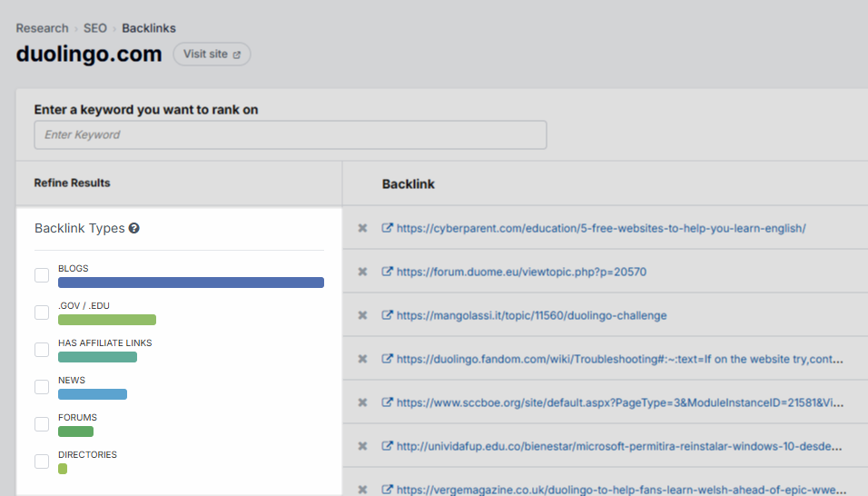Dismiss the mangolassi.it backlink row
The width and height of the screenshot is (868, 496).
(x=362, y=315)
